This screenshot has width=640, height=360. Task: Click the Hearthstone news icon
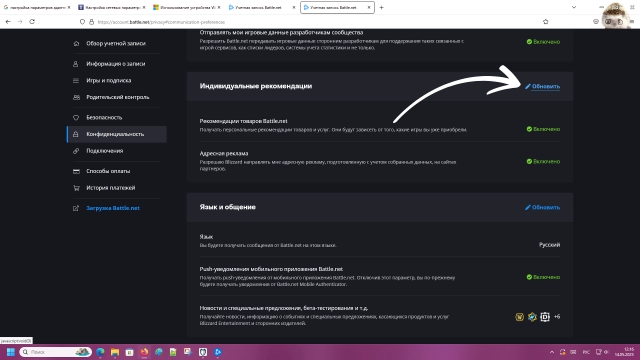tap(532, 317)
